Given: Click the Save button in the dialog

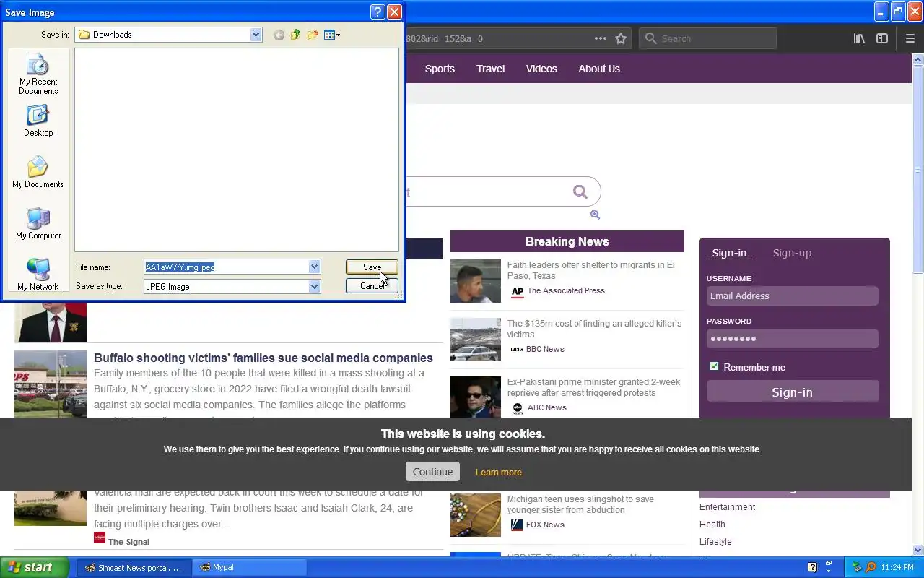Looking at the screenshot, I should 372,267.
